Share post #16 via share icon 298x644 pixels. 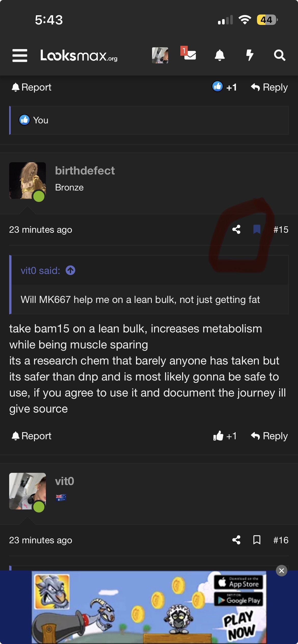point(236,540)
